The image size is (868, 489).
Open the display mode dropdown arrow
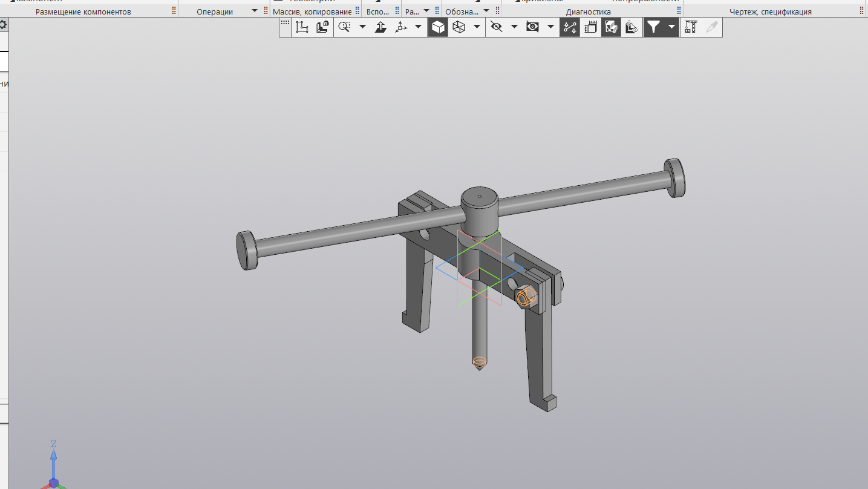pos(477,27)
